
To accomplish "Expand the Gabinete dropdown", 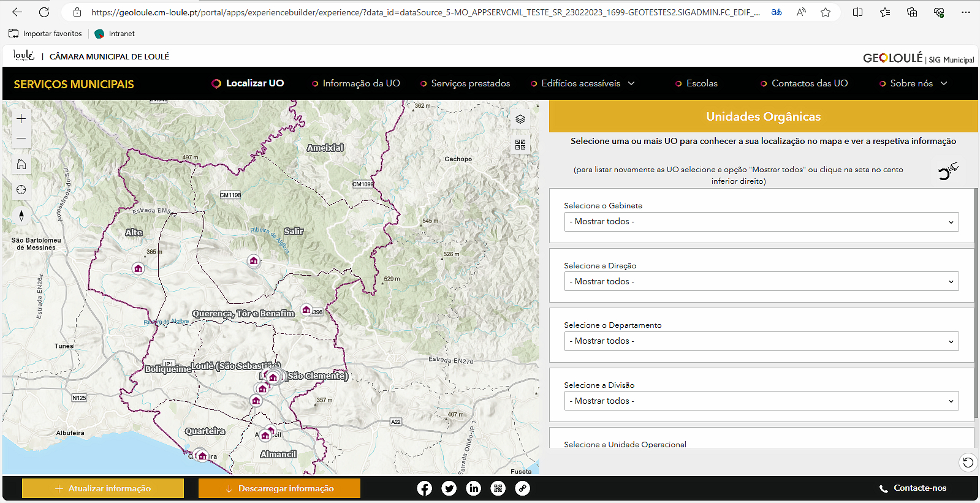I will [x=761, y=222].
